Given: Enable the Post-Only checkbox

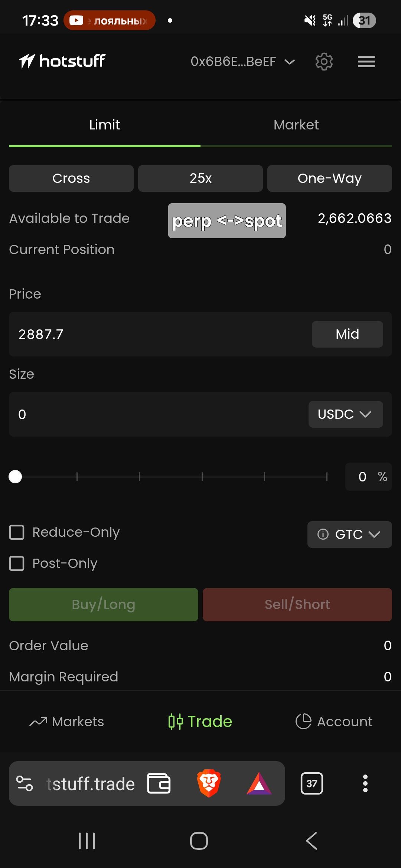Looking at the screenshot, I should (x=17, y=563).
